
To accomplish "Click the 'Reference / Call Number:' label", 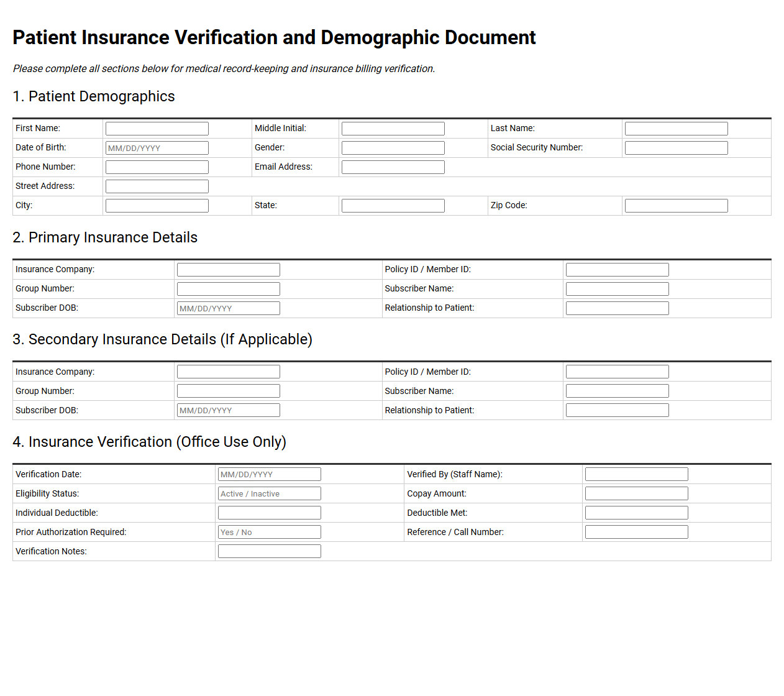I will [x=455, y=532].
